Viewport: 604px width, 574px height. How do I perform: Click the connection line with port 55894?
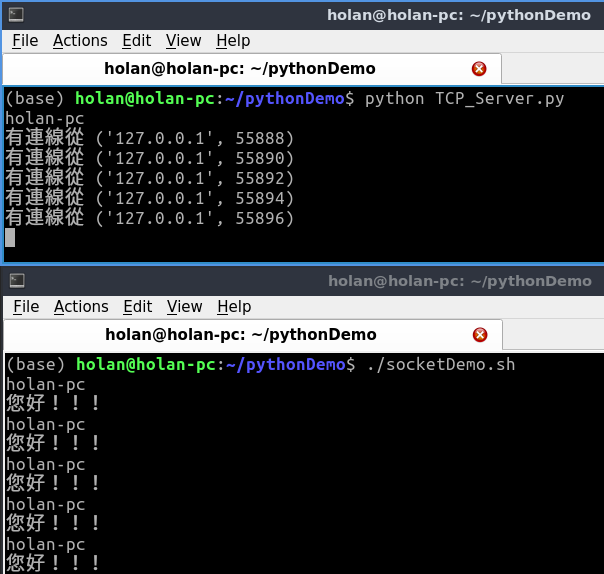149,198
